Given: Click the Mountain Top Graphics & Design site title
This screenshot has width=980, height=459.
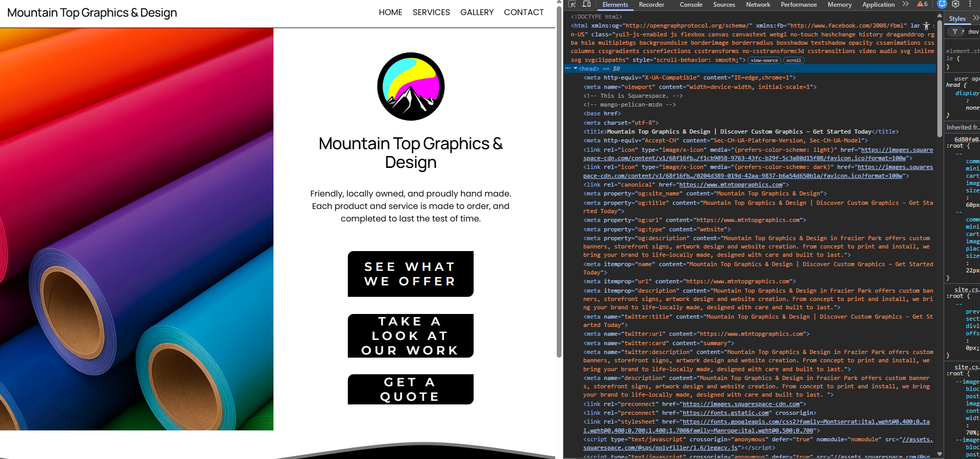Looking at the screenshot, I should point(92,12).
